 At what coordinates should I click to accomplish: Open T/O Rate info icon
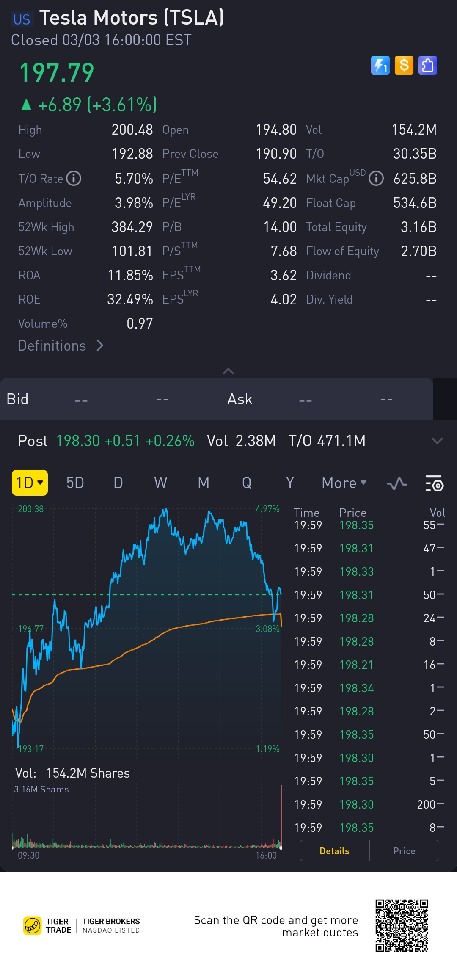click(74, 179)
